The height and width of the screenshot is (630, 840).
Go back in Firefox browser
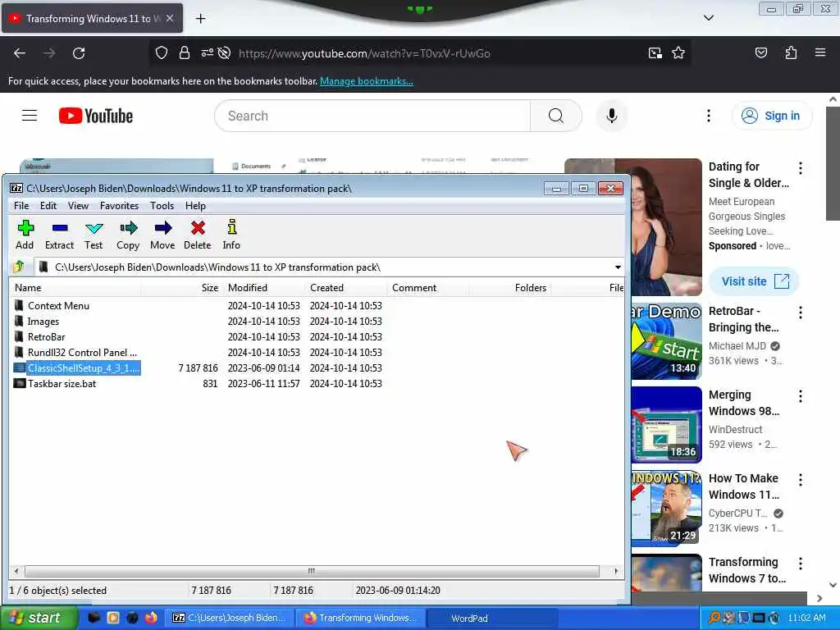pos(20,53)
